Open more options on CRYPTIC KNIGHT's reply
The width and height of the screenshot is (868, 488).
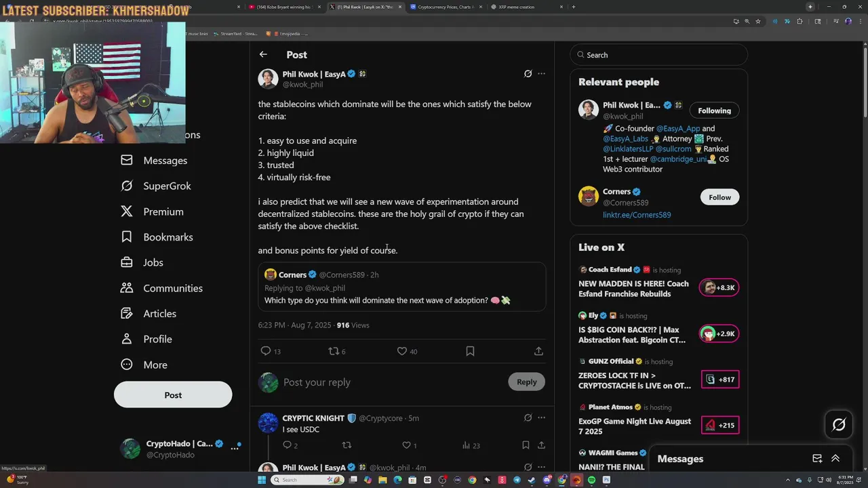[541, 418]
